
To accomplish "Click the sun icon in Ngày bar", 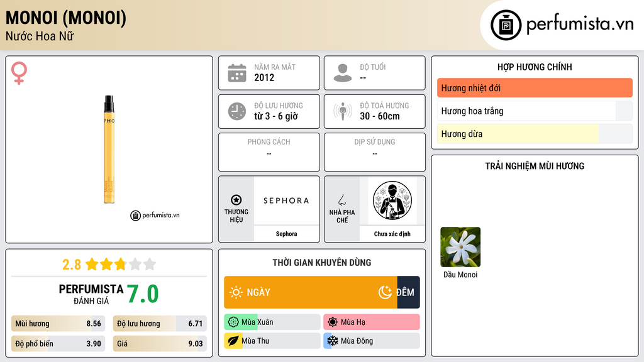I will point(236,292).
